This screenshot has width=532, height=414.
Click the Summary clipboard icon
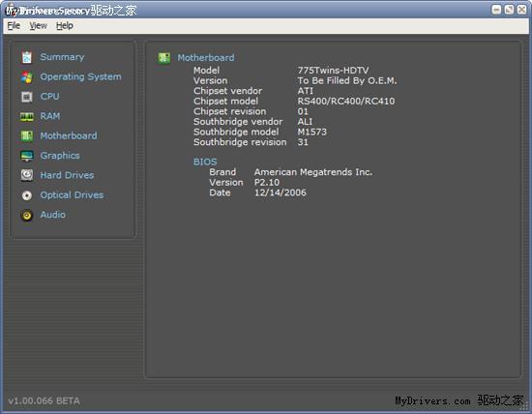(x=27, y=57)
